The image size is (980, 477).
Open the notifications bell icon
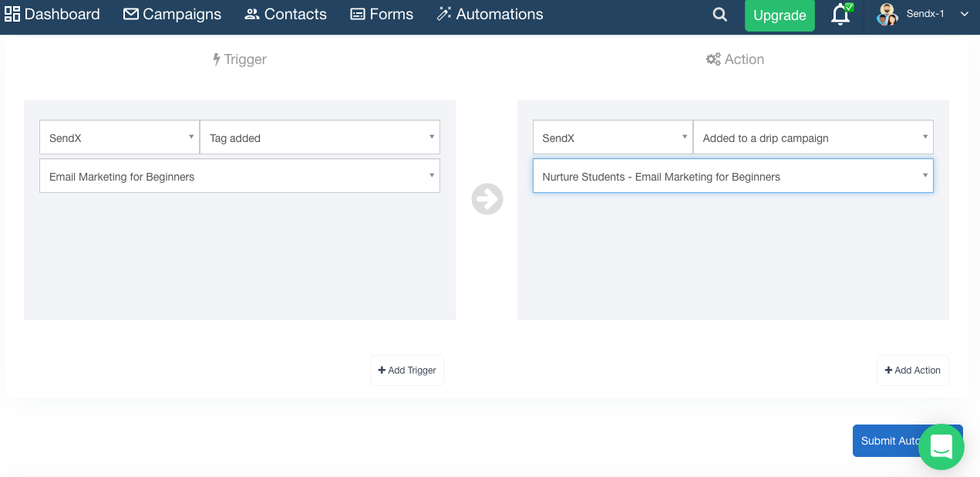[x=841, y=15]
